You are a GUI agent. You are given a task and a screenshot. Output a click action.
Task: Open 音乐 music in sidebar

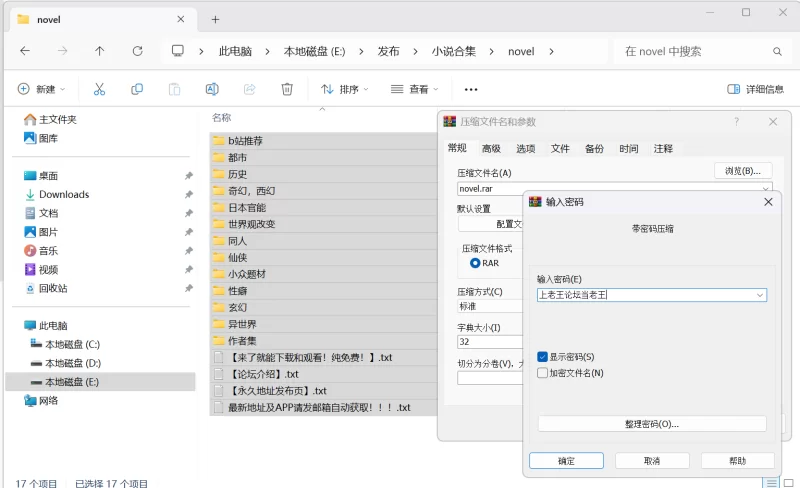tap(41, 251)
